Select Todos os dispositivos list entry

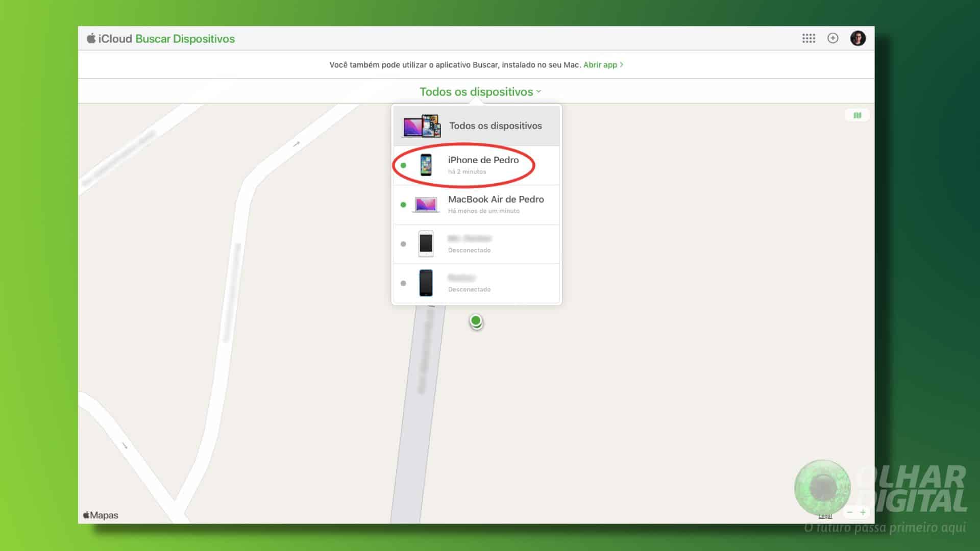(476, 126)
